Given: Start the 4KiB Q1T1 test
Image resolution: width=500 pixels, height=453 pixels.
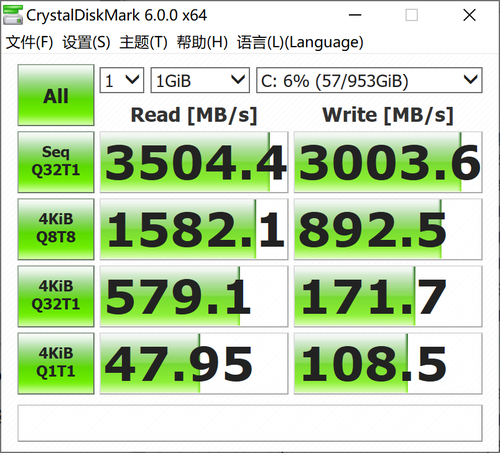Looking at the screenshot, I should tap(56, 363).
